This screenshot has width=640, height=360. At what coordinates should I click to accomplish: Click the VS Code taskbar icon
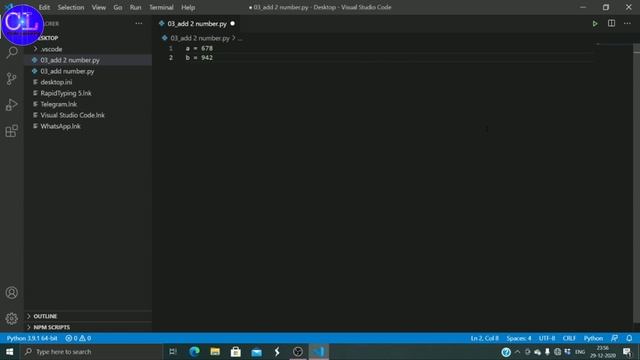point(319,351)
